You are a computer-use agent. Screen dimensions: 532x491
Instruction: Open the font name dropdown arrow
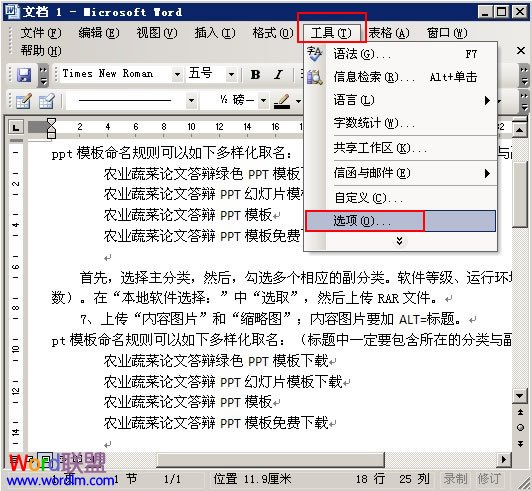tap(177, 74)
